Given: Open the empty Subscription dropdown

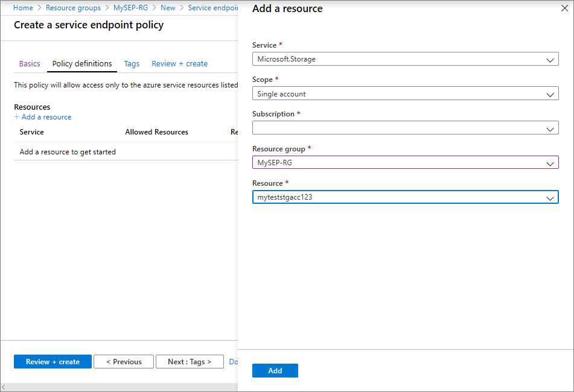Looking at the screenshot, I should [x=405, y=127].
